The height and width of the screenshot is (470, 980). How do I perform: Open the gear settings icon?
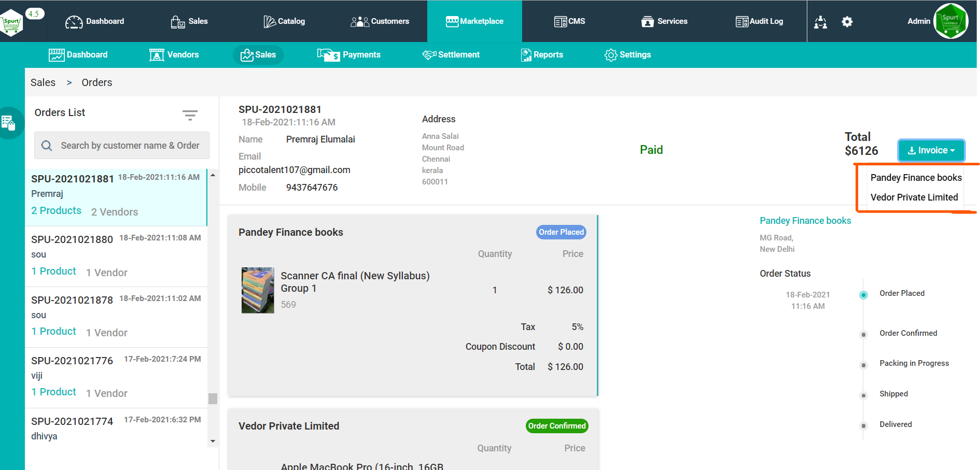847,22
